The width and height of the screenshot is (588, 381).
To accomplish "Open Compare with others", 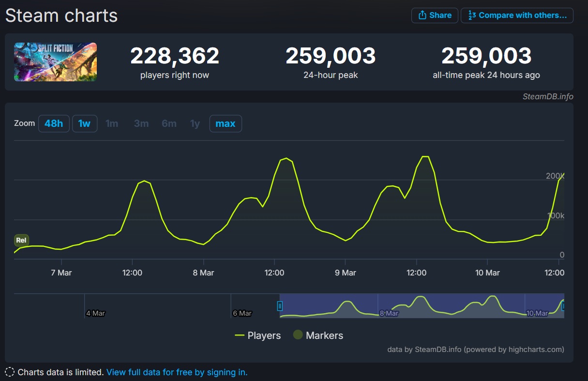I will [517, 15].
